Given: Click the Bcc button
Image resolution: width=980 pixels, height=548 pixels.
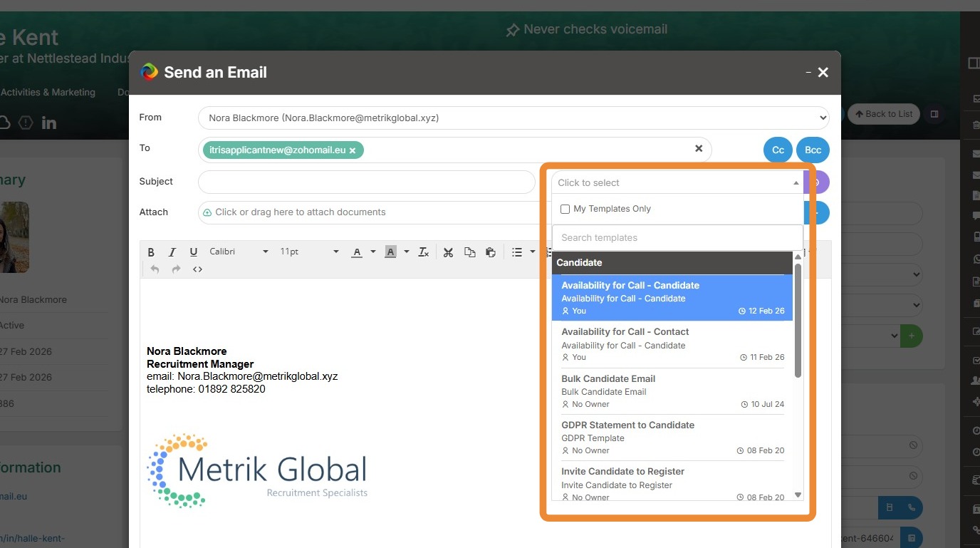Looking at the screenshot, I should [813, 150].
